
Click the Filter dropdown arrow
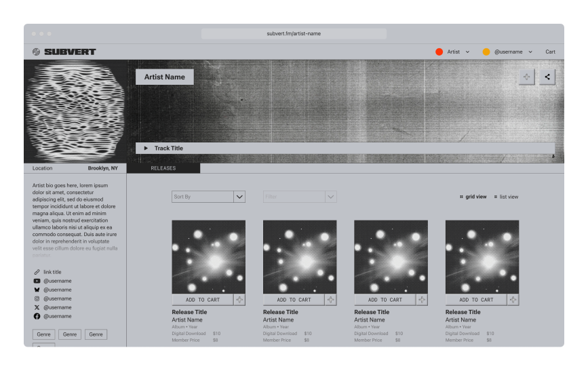330,197
